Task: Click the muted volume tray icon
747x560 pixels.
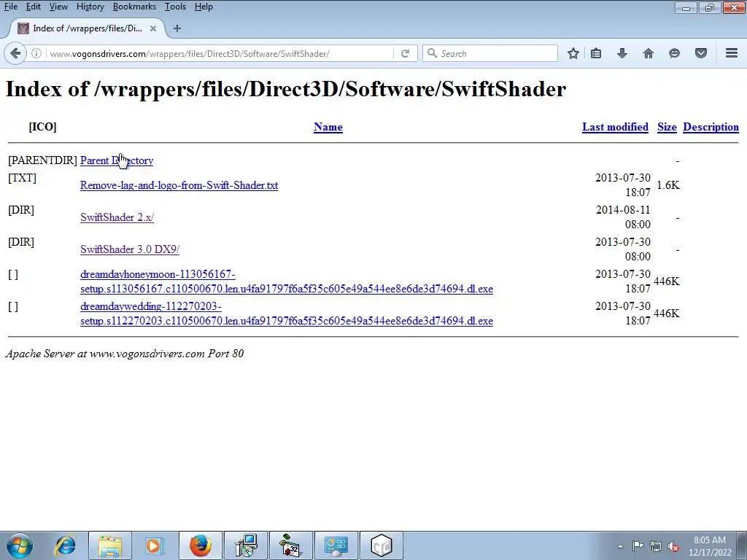Action: (673, 546)
